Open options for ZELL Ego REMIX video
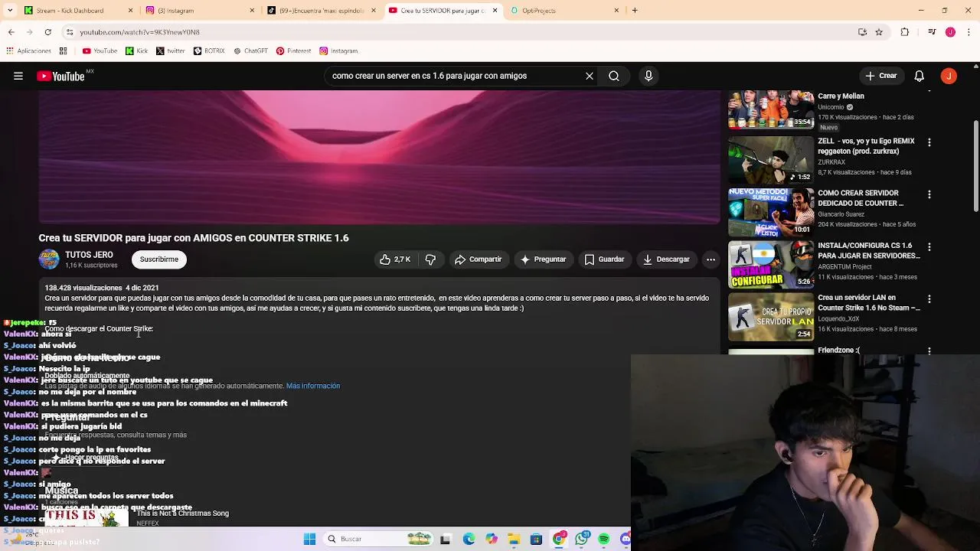The width and height of the screenshot is (980, 551). (929, 142)
